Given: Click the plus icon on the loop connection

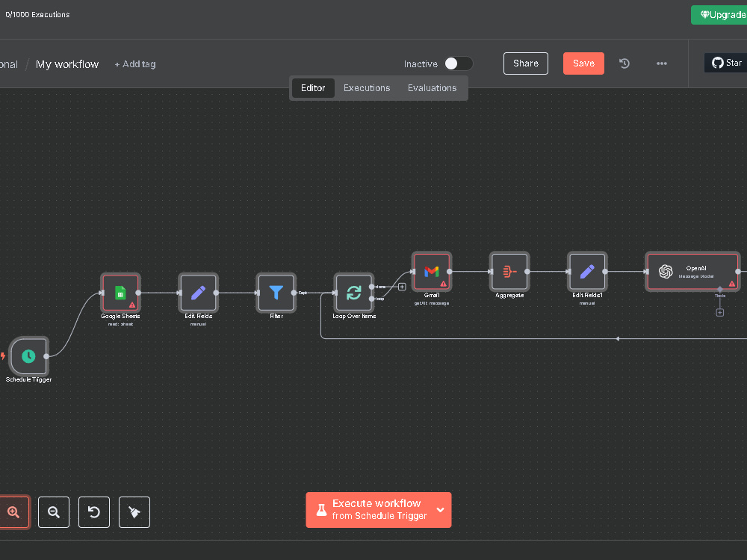Looking at the screenshot, I should tap(402, 286).
